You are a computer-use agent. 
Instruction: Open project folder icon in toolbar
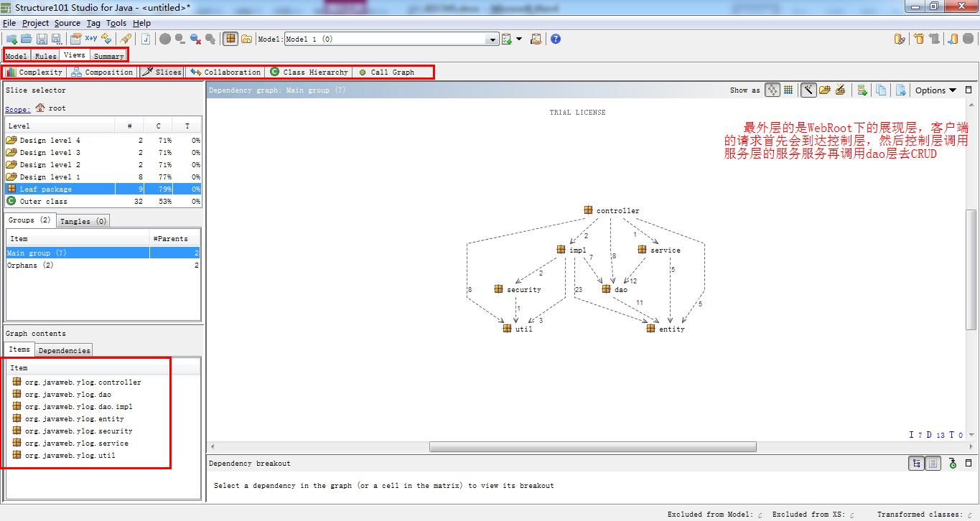point(26,39)
